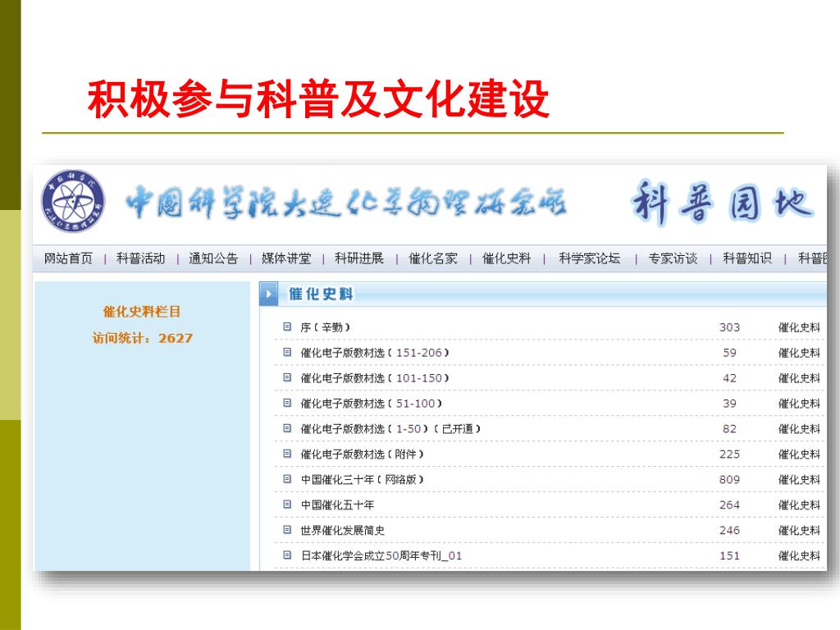Click the view count 151
This screenshot has width=840, height=630.
click(729, 555)
